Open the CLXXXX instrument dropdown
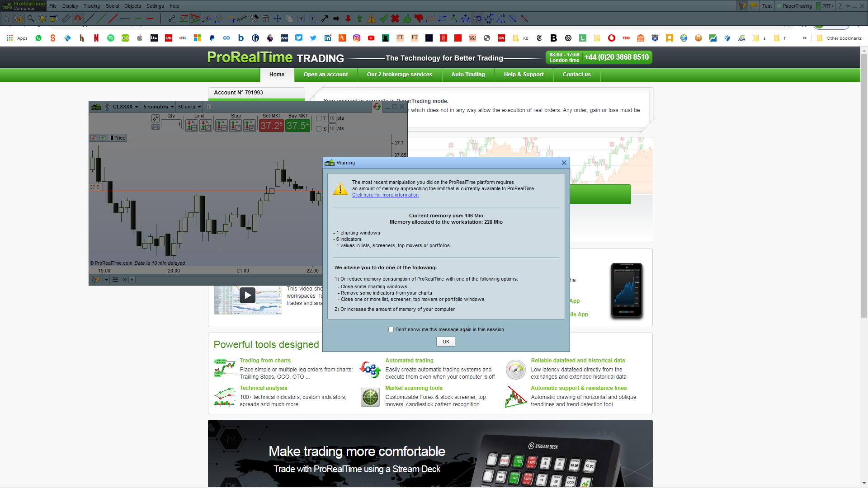This screenshot has width=868, height=488. [126, 107]
